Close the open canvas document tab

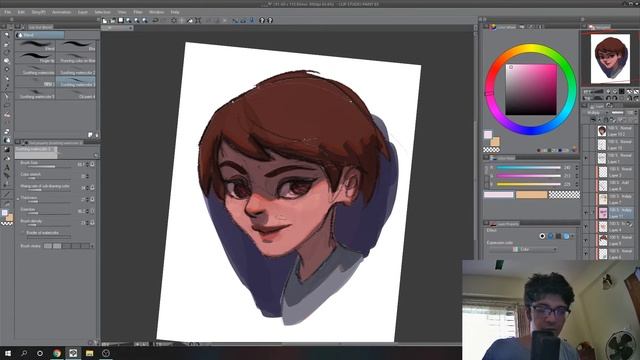pos(130,28)
